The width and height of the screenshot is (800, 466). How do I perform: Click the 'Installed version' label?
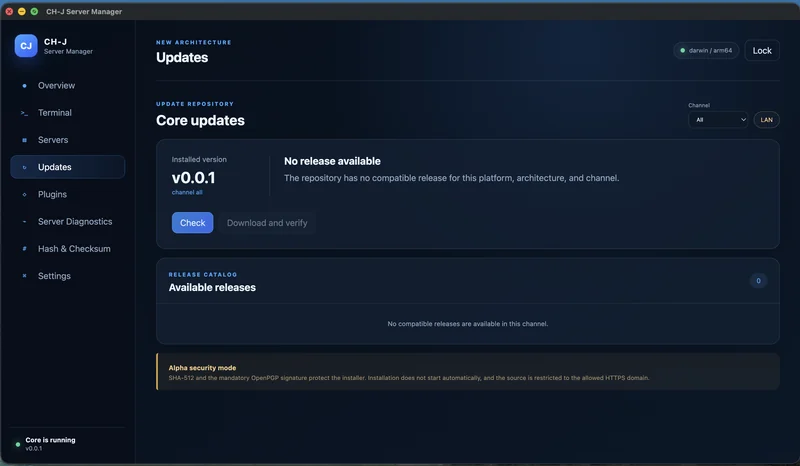pos(199,160)
